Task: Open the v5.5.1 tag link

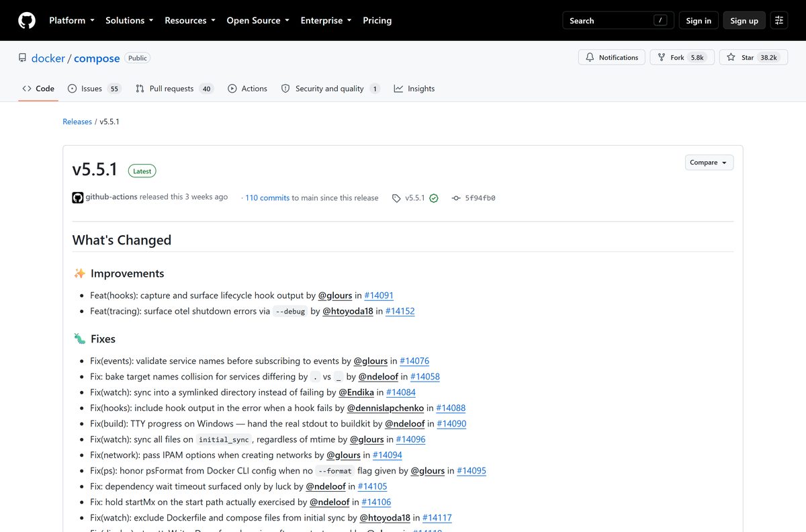Action: click(409, 198)
